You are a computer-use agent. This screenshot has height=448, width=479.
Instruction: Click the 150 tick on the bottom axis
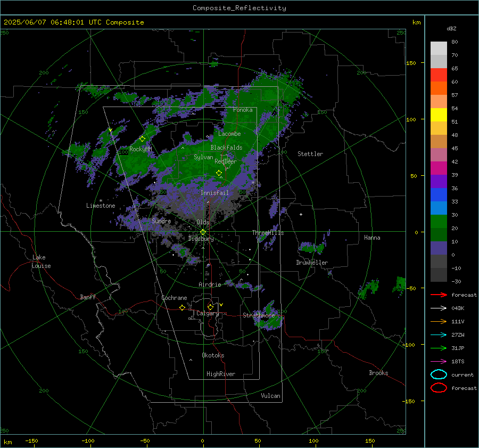tap(370, 441)
